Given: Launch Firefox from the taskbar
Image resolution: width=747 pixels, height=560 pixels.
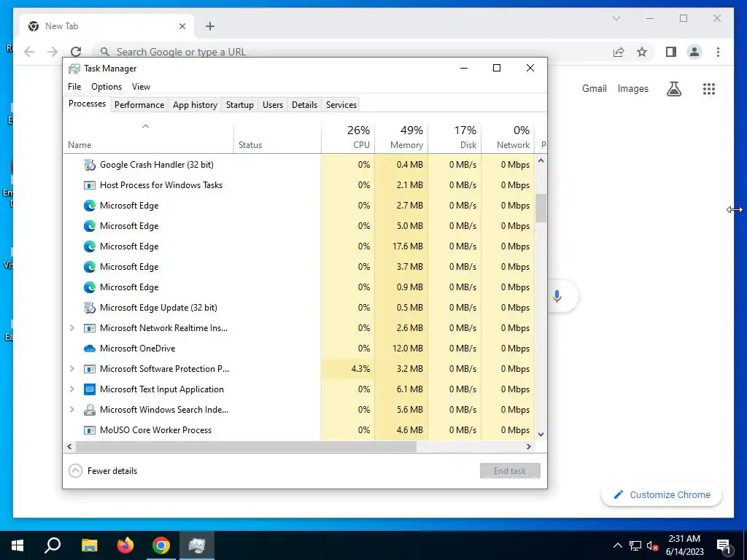Looking at the screenshot, I should [125, 545].
